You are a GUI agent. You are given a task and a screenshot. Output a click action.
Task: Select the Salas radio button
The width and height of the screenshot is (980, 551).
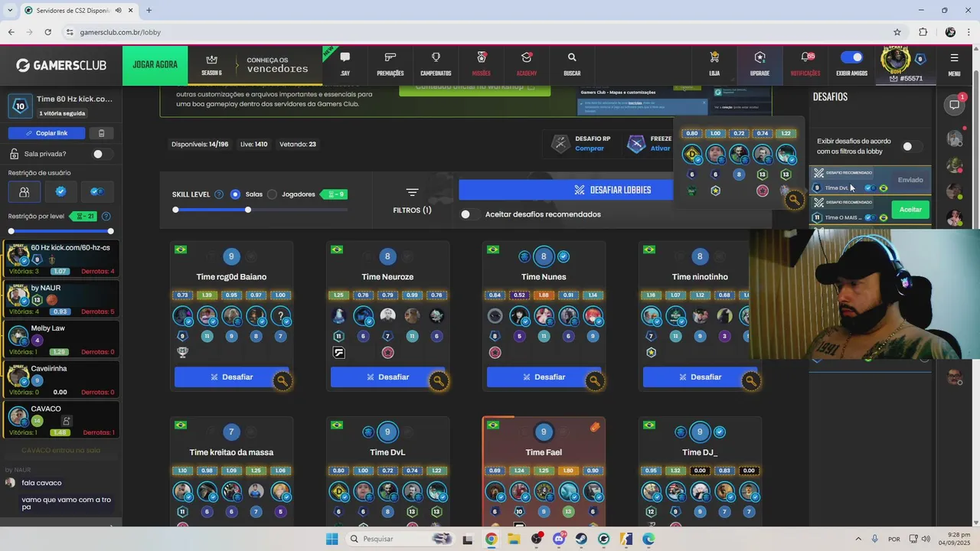tap(235, 194)
